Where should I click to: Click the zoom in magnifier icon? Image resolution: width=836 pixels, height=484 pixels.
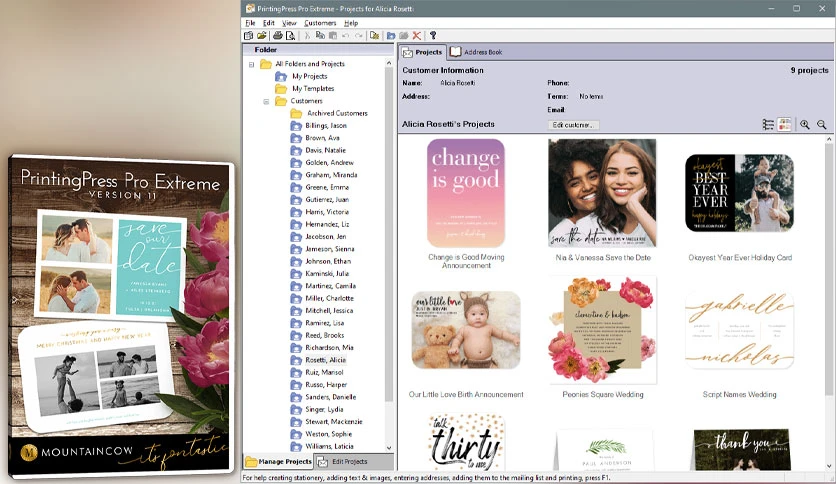tap(805, 125)
